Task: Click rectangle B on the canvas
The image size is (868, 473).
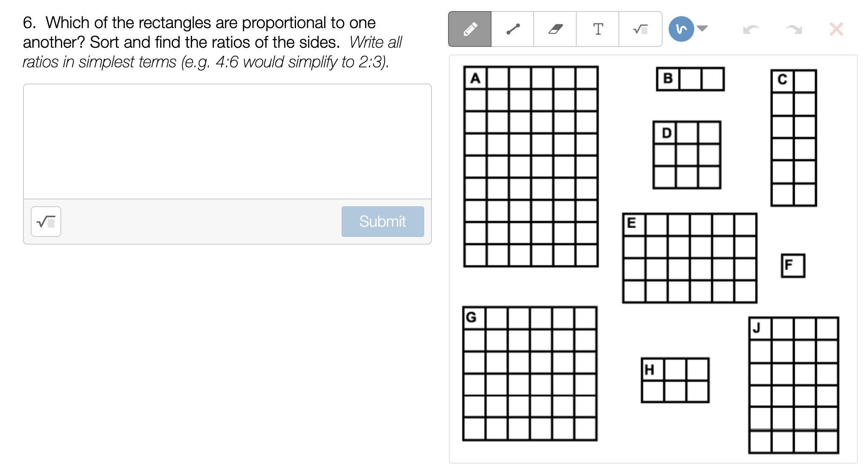Action: (690, 79)
